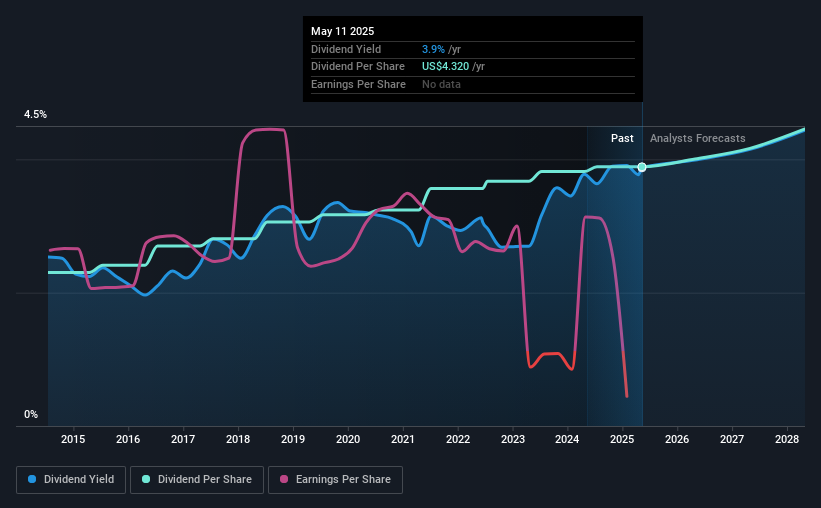Click the 2024 x-axis label

(567, 439)
